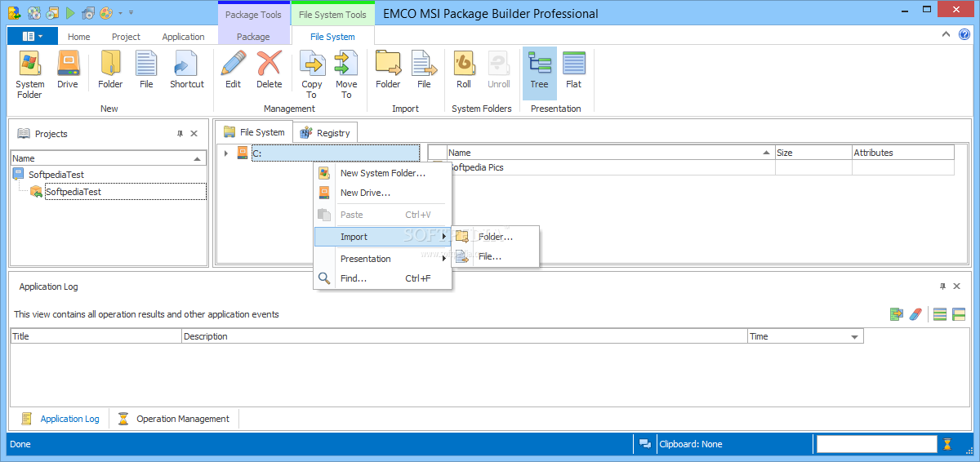This screenshot has width=980, height=462.
Task: Click the Title column header in log
Action: [x=96, y=336]
